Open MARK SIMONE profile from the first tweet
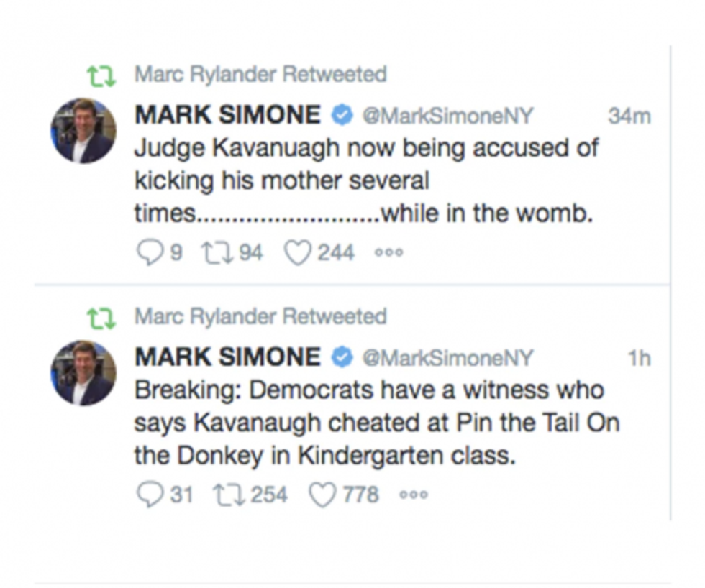The width and height of the screenshot is (705, 588). tap(228, 115)
